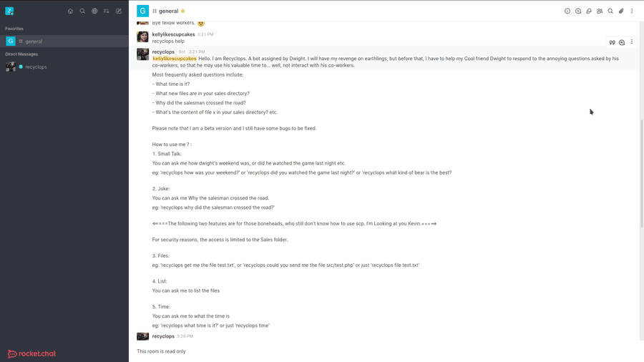Viewport: 644px width, 362px height.
Task: Click the sidebar search icon
Action: point(82,11)
